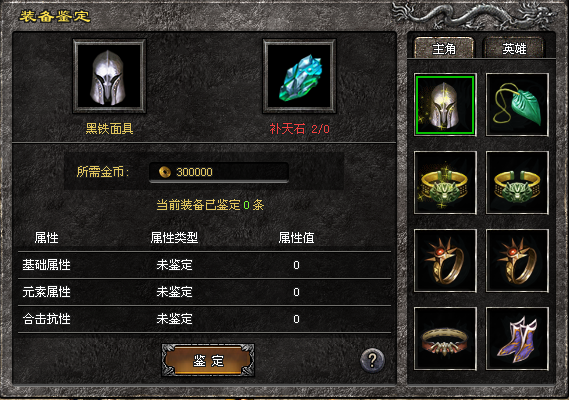Click the 黑铁面具 item name label
The width and height of the screenshot is (569, 400).
109,128
